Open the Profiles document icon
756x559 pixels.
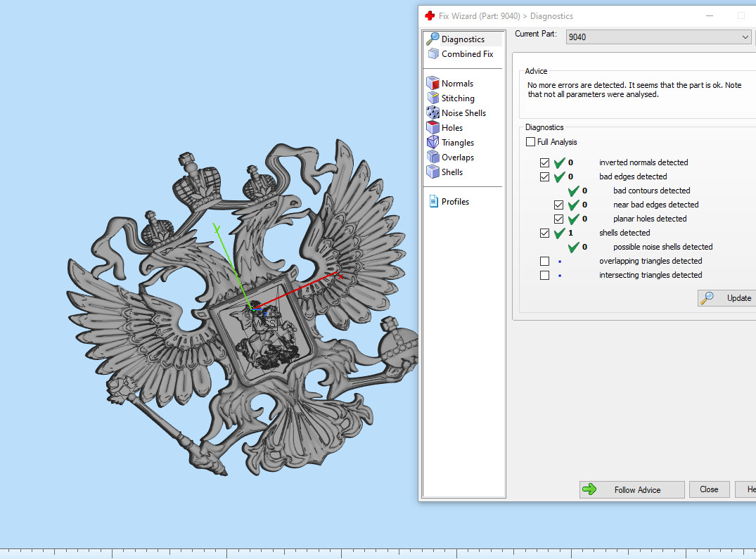433,201
